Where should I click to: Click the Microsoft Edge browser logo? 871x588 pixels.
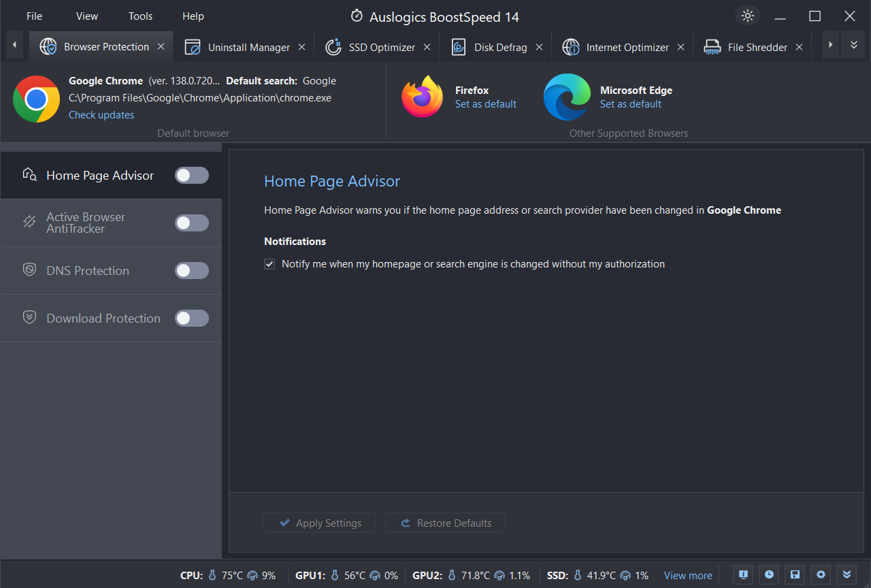coord(567,97)
